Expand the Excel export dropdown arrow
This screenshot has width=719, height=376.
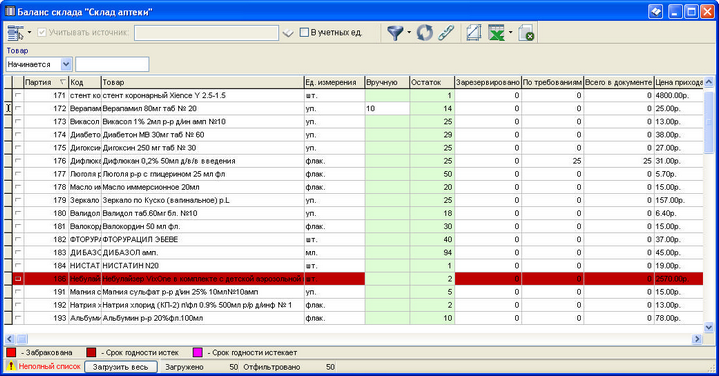(x=510, y=33)
